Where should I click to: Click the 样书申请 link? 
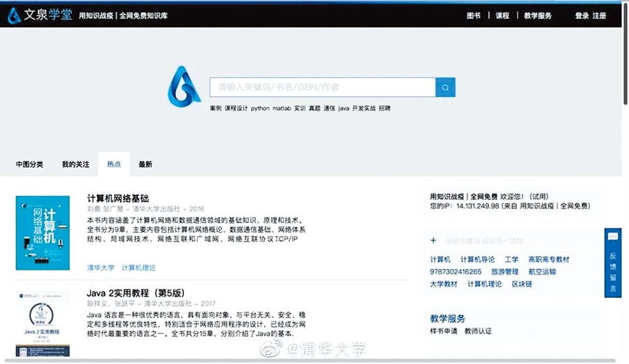point(443,330)
